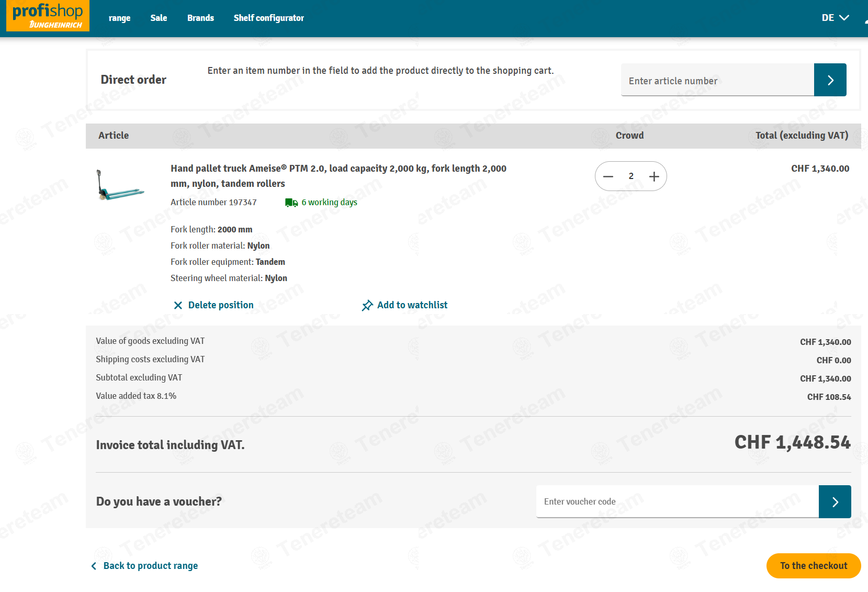
Task: Increase quantity with the plus button
Action: [x=654, y=176]
